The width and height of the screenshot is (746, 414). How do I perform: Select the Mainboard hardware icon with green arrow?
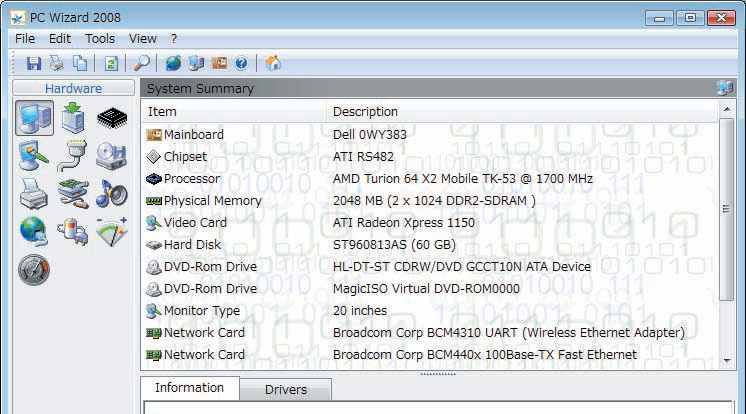pyautogui.click(x=73, y=118)
